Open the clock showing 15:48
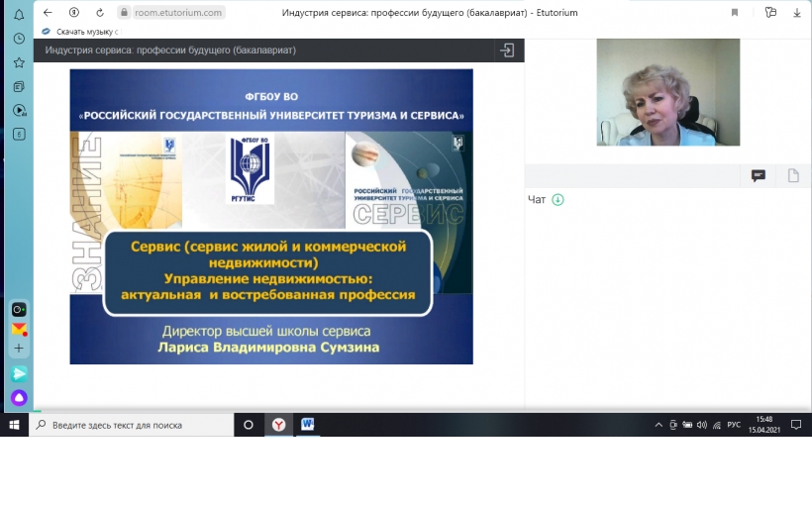The width and height of the screenshot is (812, 507). pos(763,425)
